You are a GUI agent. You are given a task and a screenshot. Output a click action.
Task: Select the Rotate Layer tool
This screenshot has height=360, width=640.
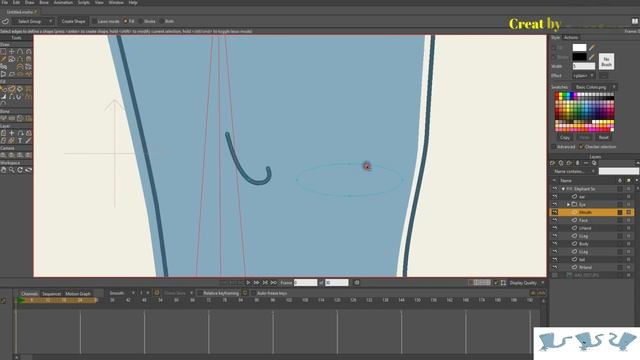tap(20, 133)
